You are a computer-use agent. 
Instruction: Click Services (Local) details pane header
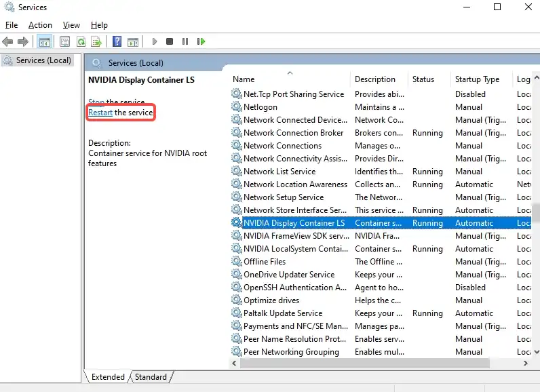pyautogui.click(x=136, y=63)
